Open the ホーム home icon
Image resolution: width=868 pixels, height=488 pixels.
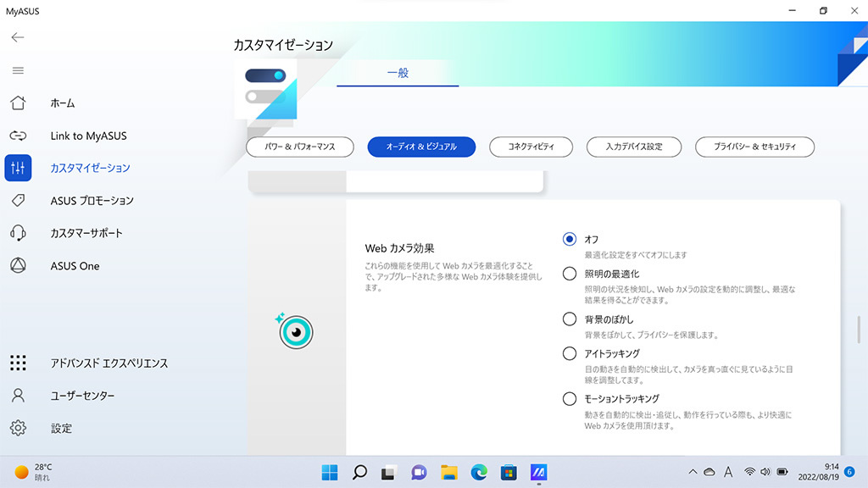(x=18, y=103)
